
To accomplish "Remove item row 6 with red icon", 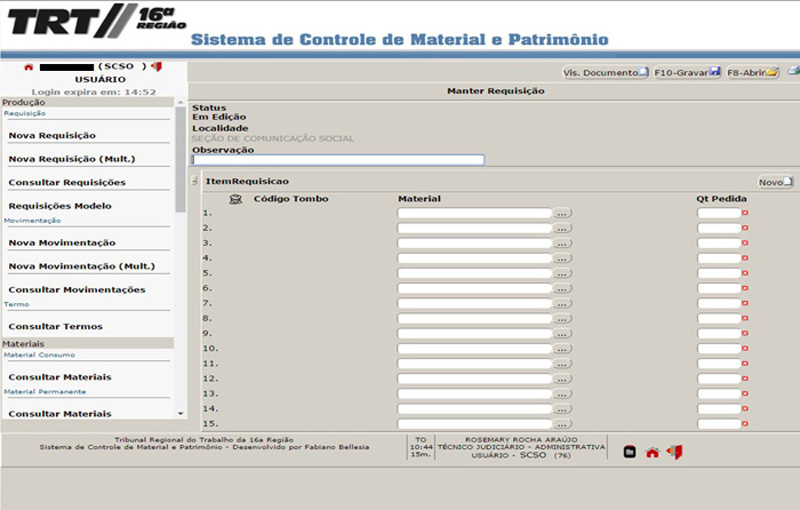I will 745,288.
